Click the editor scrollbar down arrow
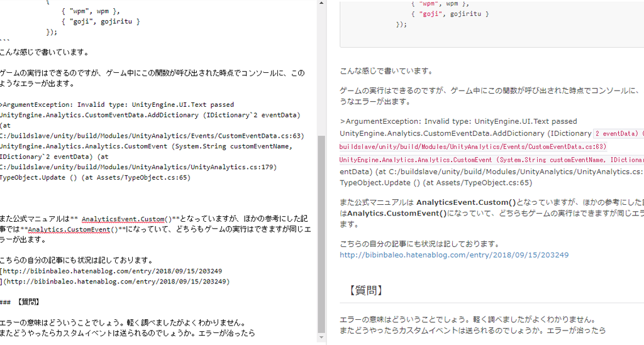 tap(321, 338)
